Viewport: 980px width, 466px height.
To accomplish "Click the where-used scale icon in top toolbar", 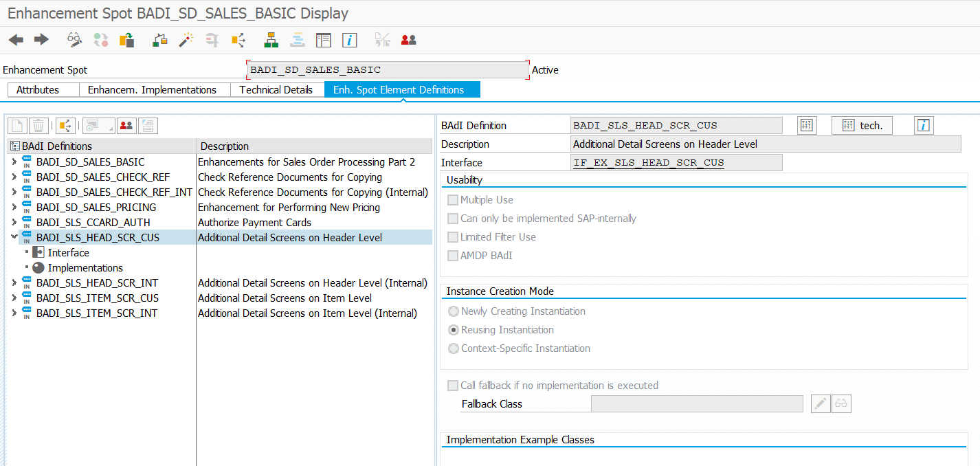I will pyautogui.click(x=160, y=40).
